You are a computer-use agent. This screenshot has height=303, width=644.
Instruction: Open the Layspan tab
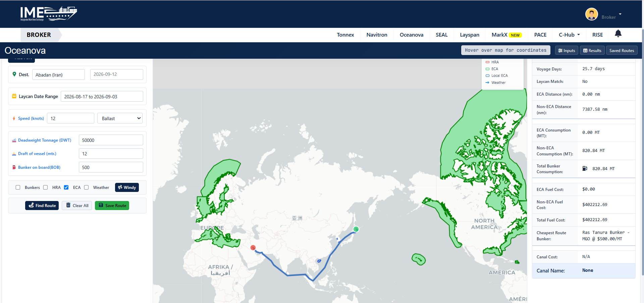pyautogui.click(x=469, y=35)
